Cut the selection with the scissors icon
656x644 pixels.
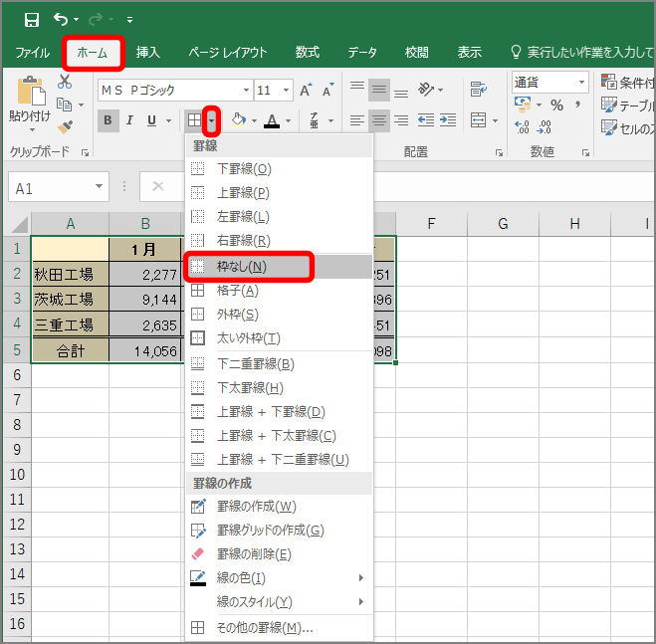[65, 82]
